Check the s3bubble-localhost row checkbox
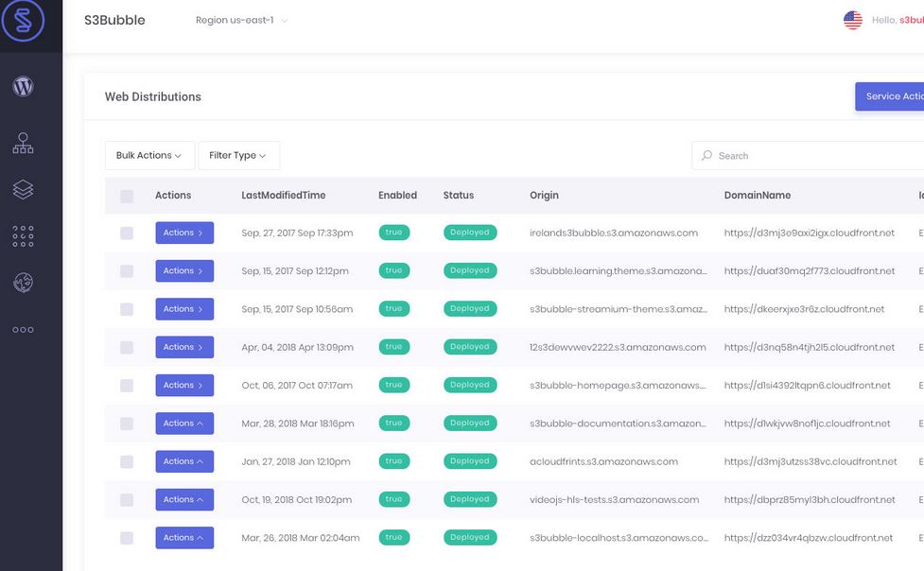 127,538
